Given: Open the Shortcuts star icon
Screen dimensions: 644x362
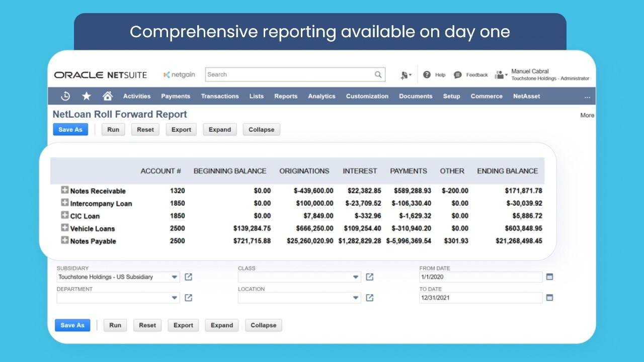Looking at the screenshot, I should click(x=87, y=96).
